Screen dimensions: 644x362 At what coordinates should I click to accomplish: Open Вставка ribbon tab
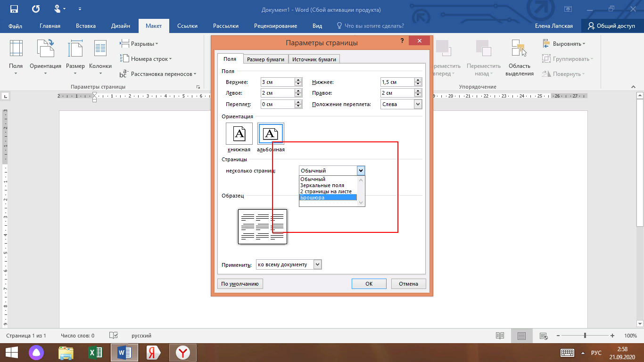coord(86,26)
